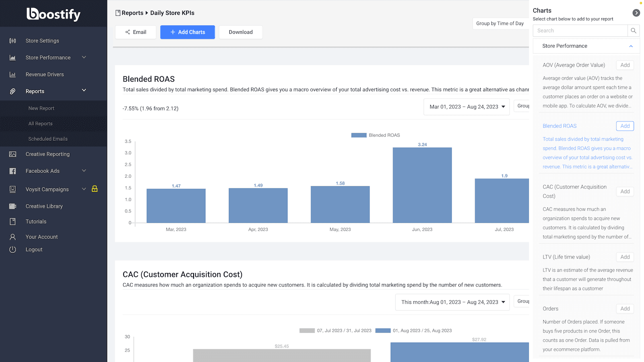Click the Charts panel search field

tap(580, 30)
